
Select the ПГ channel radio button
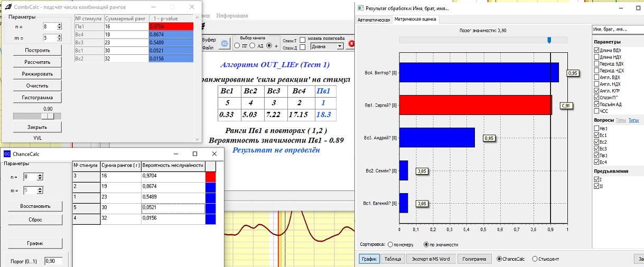point(237,46)
